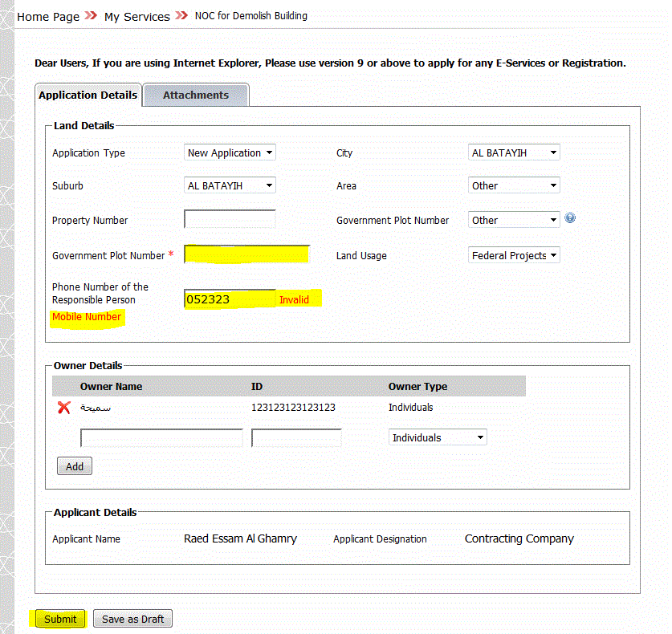Click the Submit button

tap(60, 619)
